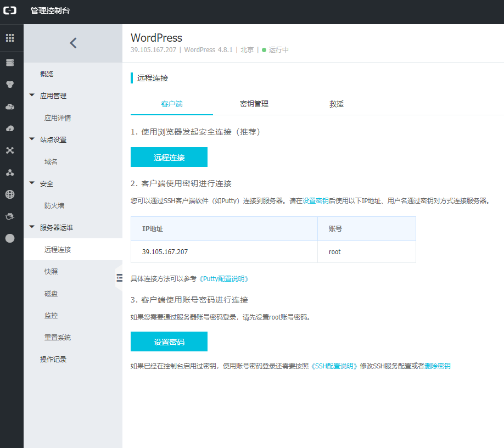Viewport: 504px width, 448px height.
Task: Open the SSH配置说明 link
Action: click(x=334, y=366)
